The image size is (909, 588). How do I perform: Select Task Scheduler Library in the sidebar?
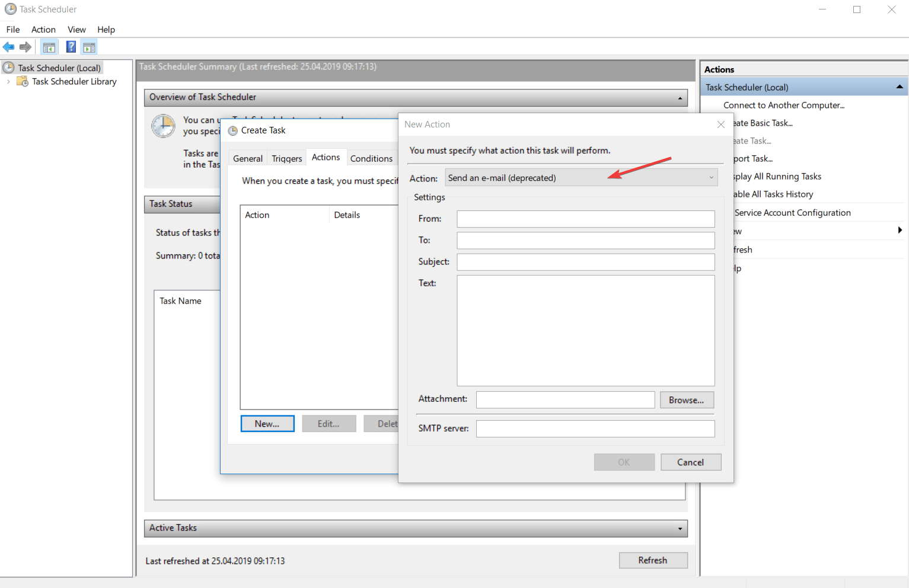click(x=74, y=81)
